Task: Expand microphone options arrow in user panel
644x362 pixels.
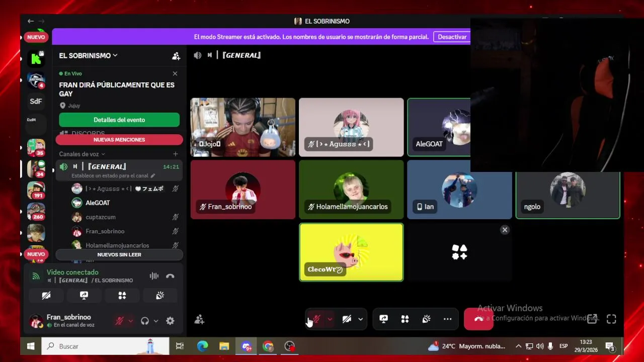Action: (131, 321)
